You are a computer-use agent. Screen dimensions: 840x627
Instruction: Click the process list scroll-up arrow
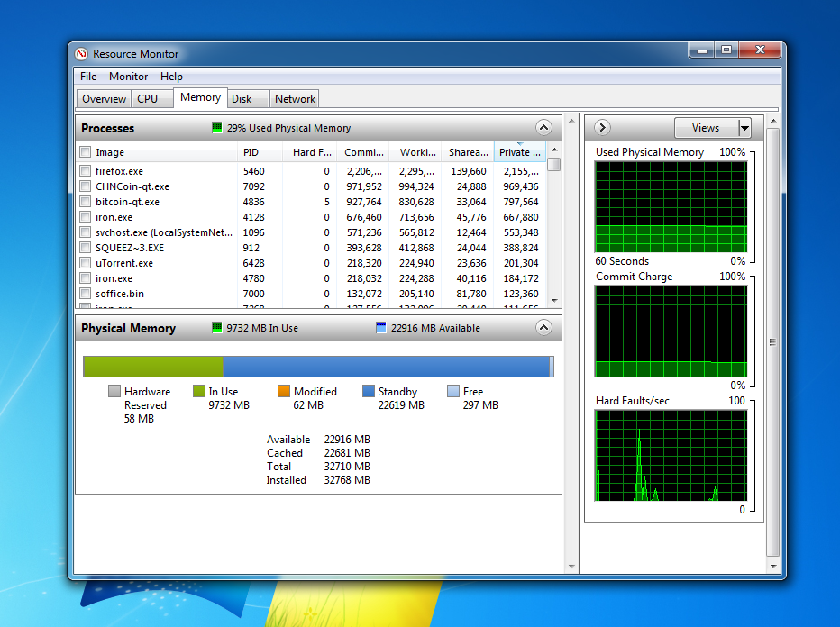pyautogui.click(x=554, y=150)
